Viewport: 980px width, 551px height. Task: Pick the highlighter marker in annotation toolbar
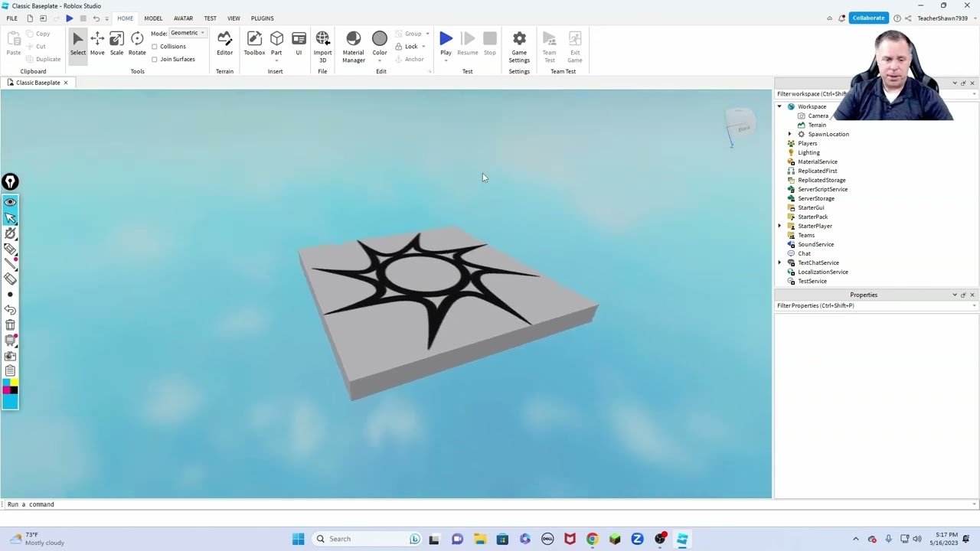pyautogui.click(x=10, y=249)
